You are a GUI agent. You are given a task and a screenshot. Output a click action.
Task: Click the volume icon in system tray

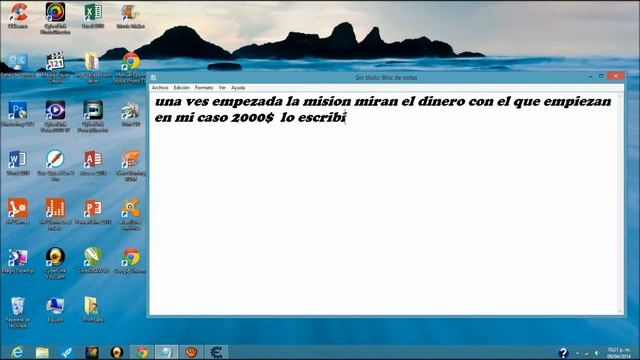597,353
